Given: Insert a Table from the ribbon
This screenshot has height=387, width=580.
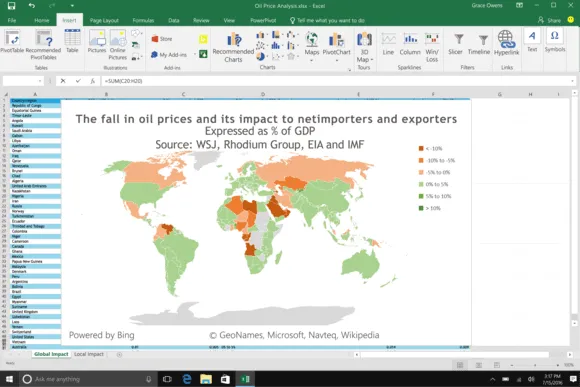Looking at the screenshot, I should click(72, 41).
